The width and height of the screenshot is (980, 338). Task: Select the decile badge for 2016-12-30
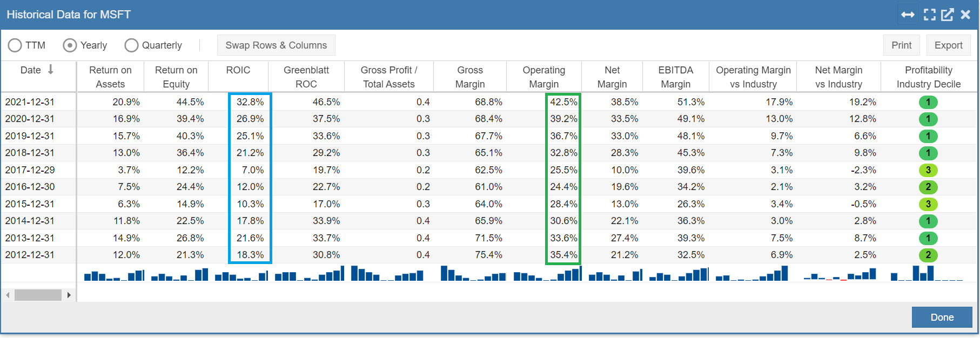pyautogui.click(x=928, y=187)
